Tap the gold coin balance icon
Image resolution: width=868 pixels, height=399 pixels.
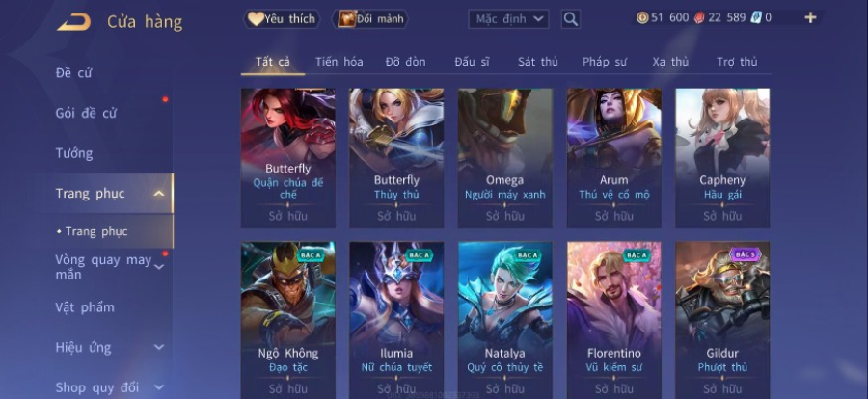pos(642,17)
